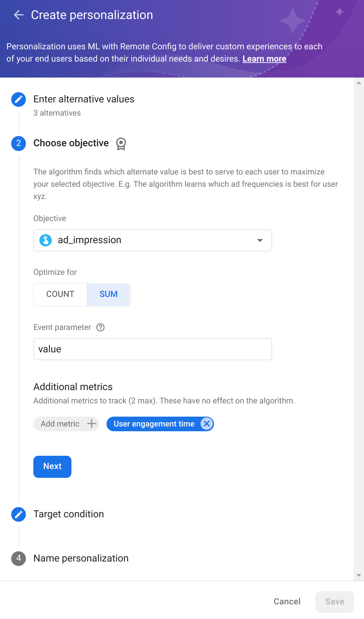Click the pencil icon beside Target condition

[18, 514]
